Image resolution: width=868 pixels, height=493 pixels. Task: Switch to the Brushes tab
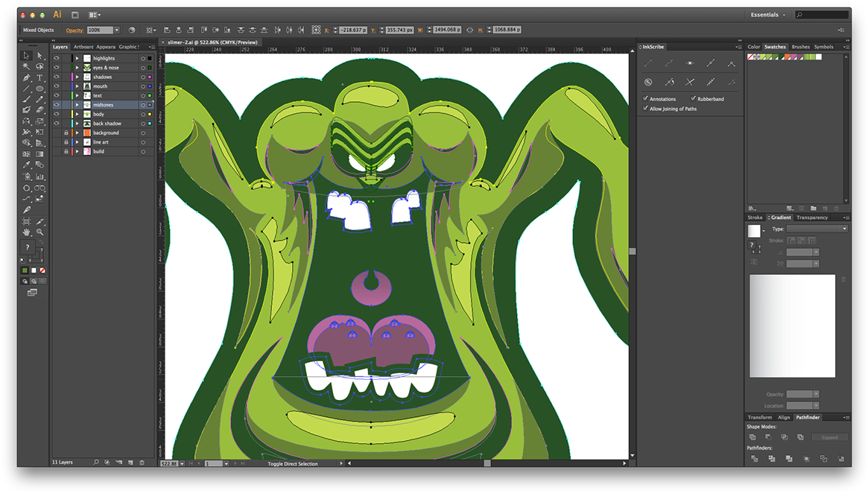tap(800, 46)
